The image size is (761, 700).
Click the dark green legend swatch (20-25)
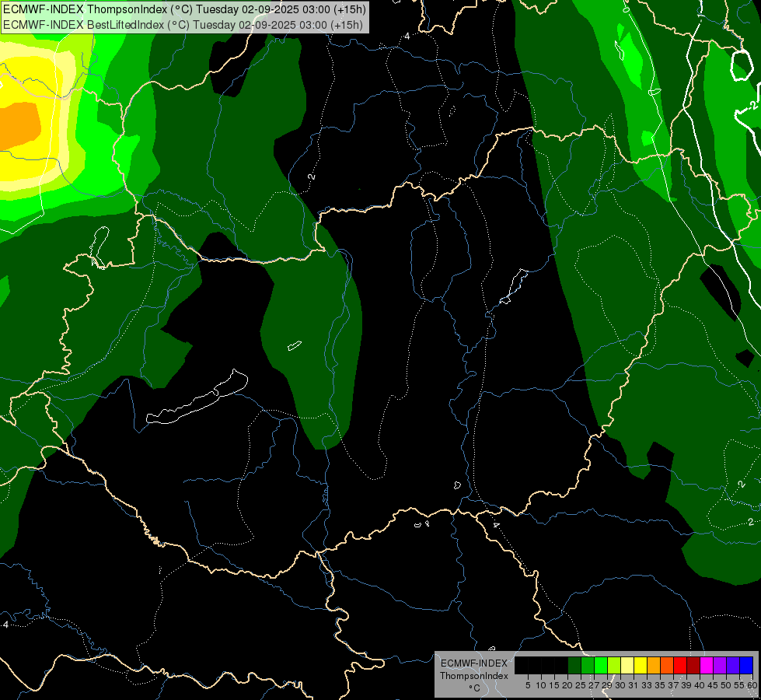(574, 665)
